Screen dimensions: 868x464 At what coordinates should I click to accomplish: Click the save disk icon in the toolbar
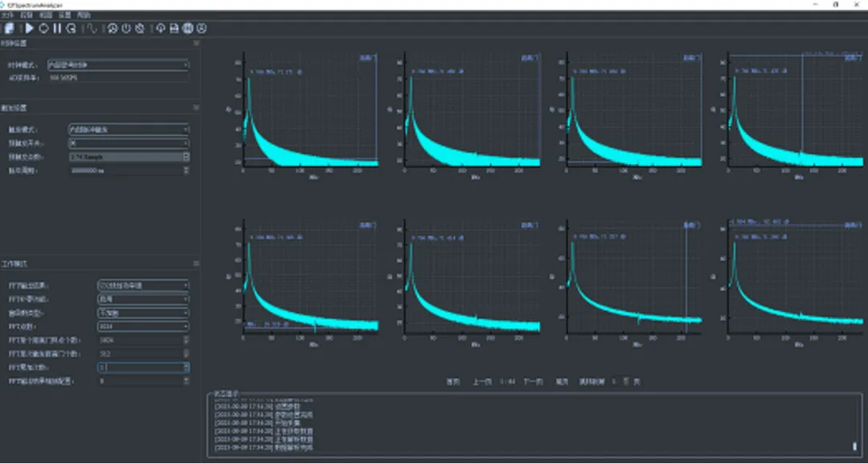tap(174, 28)
